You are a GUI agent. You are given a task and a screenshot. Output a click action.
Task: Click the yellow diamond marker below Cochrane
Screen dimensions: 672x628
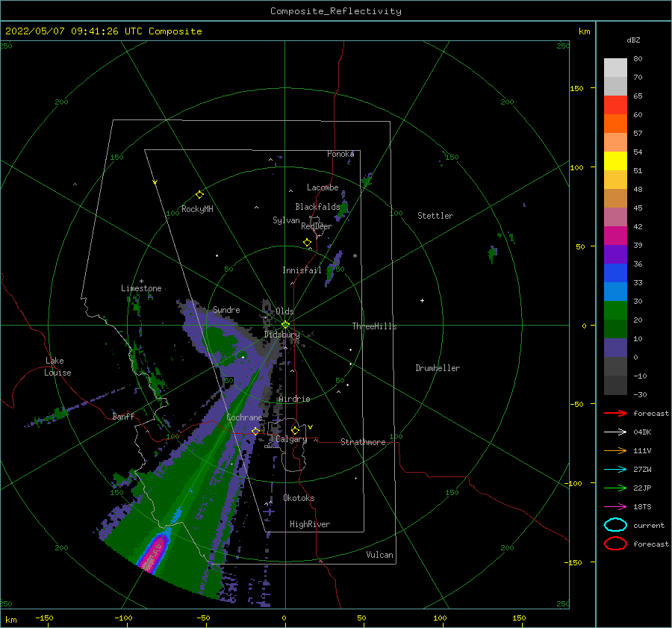[255, 431]
